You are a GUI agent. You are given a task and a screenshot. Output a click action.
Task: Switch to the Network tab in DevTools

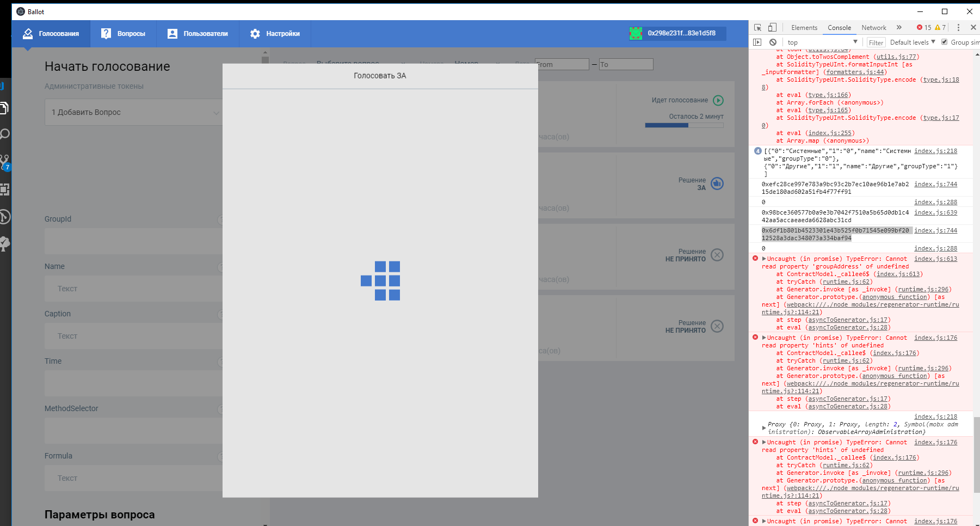click(x=874, y=27)
